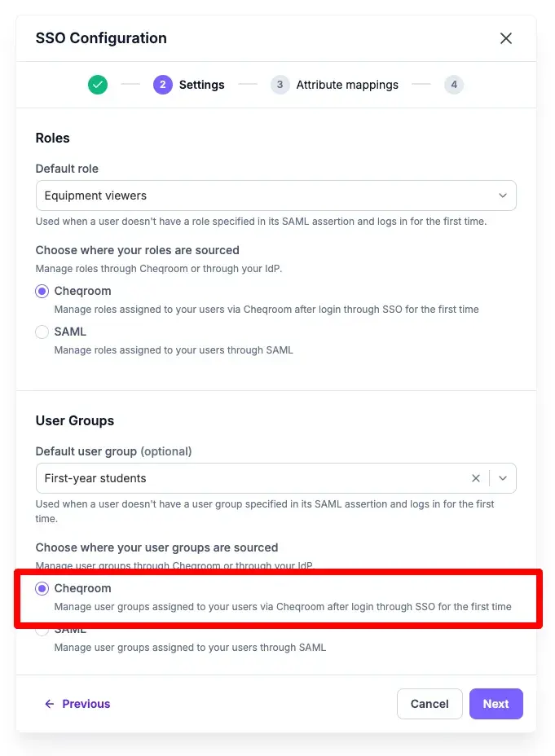
Task: Close the SSO Configuration dialog
Action: click(506, 38)
